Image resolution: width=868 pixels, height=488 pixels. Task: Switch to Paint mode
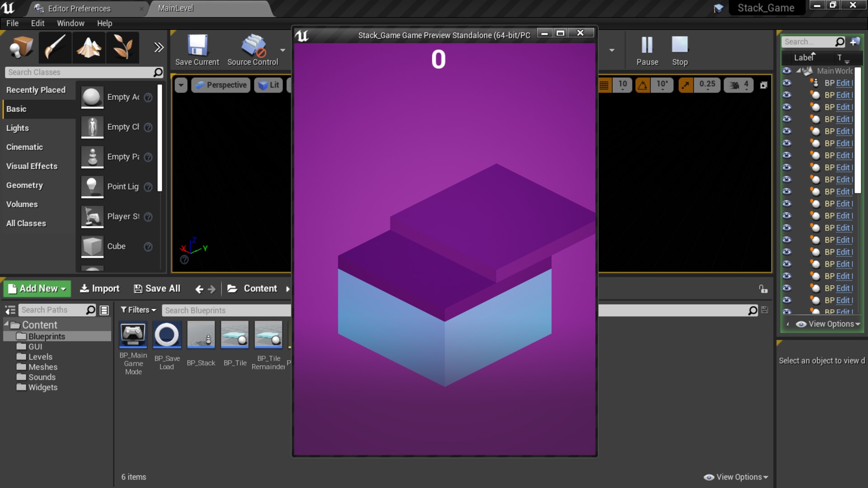coord(55,47)
